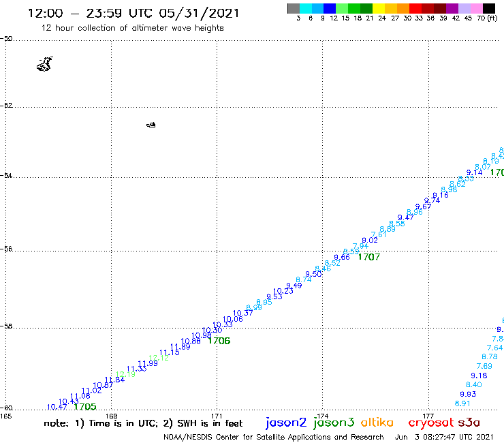Click the large island outline near -51

click(x=44, y=63)
